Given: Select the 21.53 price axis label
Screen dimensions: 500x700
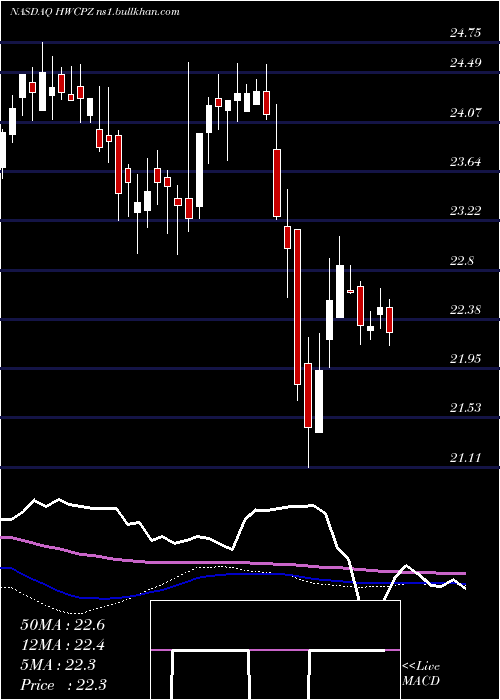Looking at the screenshot, I should [466, 408].
